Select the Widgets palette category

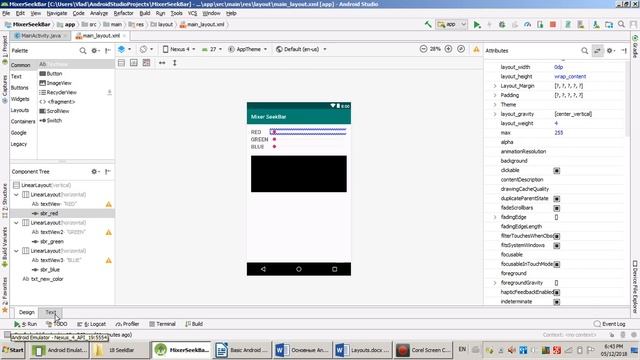[x=20, y=99]
